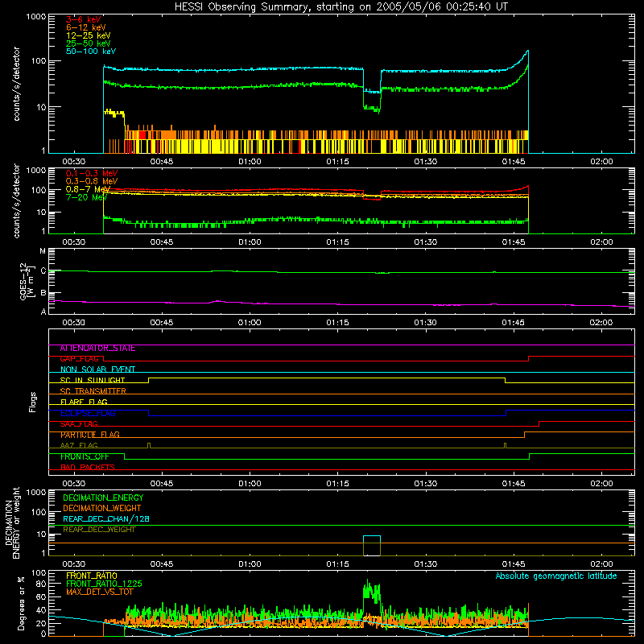Select the REAR_DEC_CHAN/128 legend label
This screenshot has width=644, height=644.
tap(106, 519)
